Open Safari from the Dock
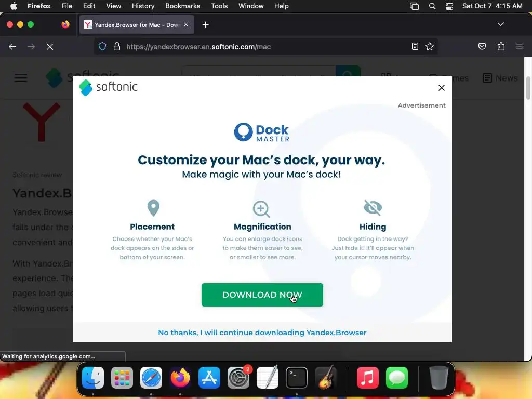The height and width of the screenshot is (399, 532). click(151, 377)
